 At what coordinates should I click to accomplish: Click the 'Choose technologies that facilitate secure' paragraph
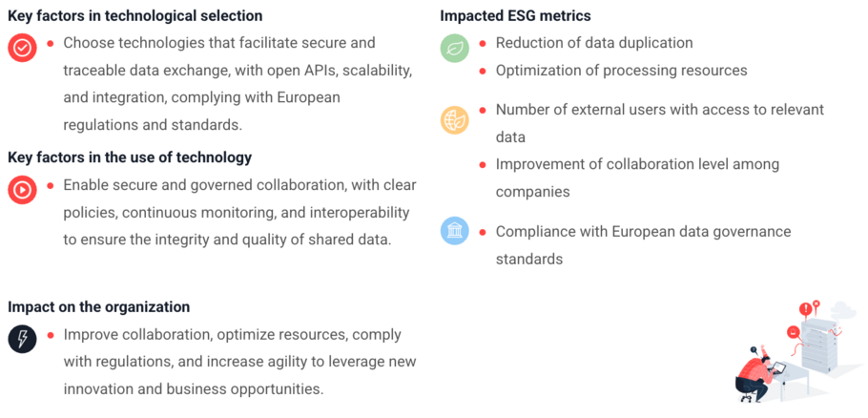[x=238, y=84]
